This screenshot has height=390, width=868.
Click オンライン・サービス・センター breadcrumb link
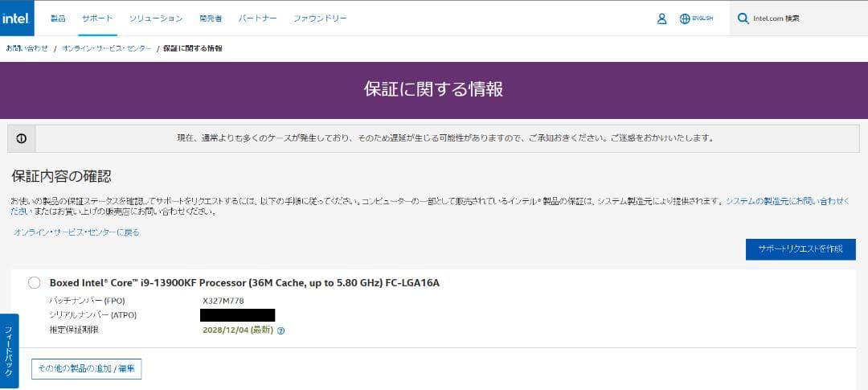(x=106, y=48)
